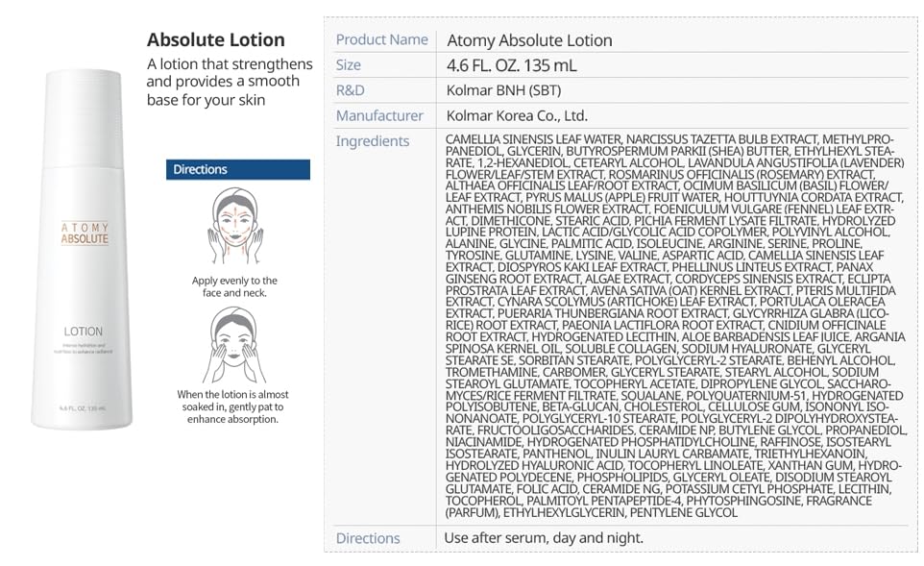Click the gently pat face illustration
The width and height of the screenshot is (924, 566).
(x=234, y=346)
